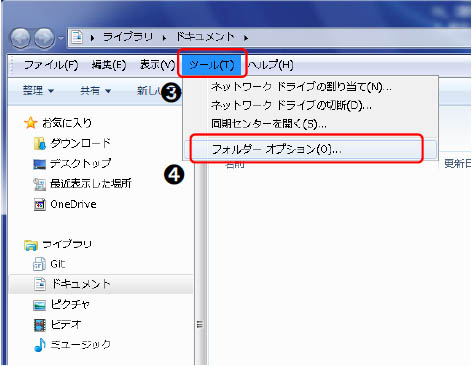Open 最近表示した場所 icon
This screenshot has width=472, height=366.
(39, 184)
